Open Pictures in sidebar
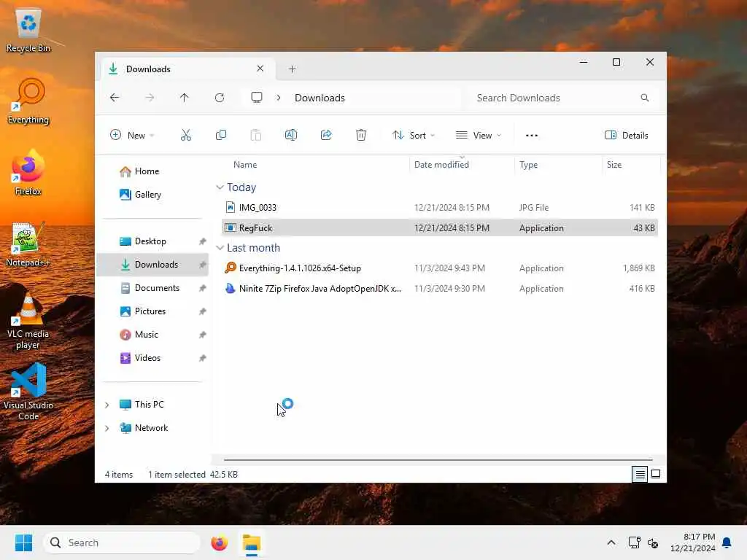Viewport: 747px width, 560px height. click(152, 311)
